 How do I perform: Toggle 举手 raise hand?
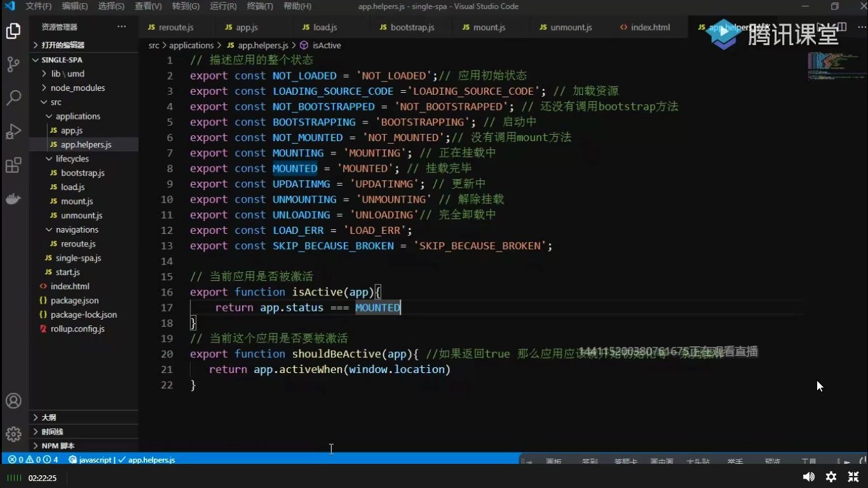tap(735, 461)
